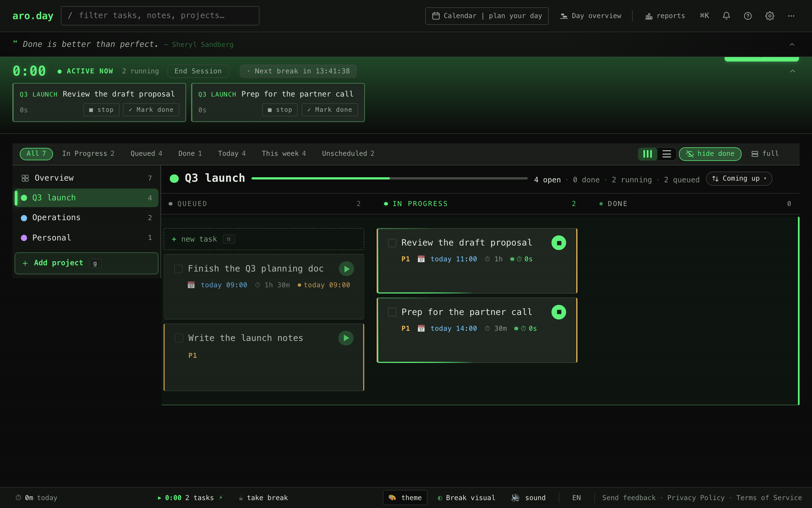
Task: Check off Prep for the partner call
Action: coord(392,312)
